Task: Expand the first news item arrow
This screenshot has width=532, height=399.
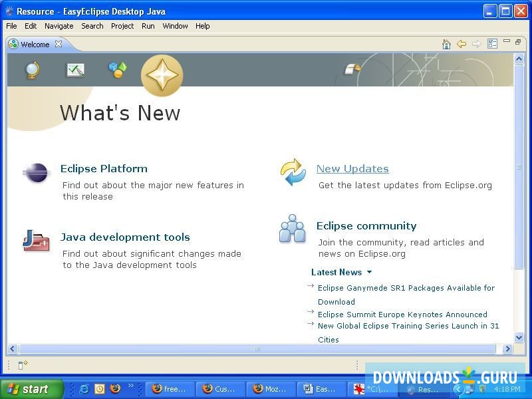Action: [311, 286]
